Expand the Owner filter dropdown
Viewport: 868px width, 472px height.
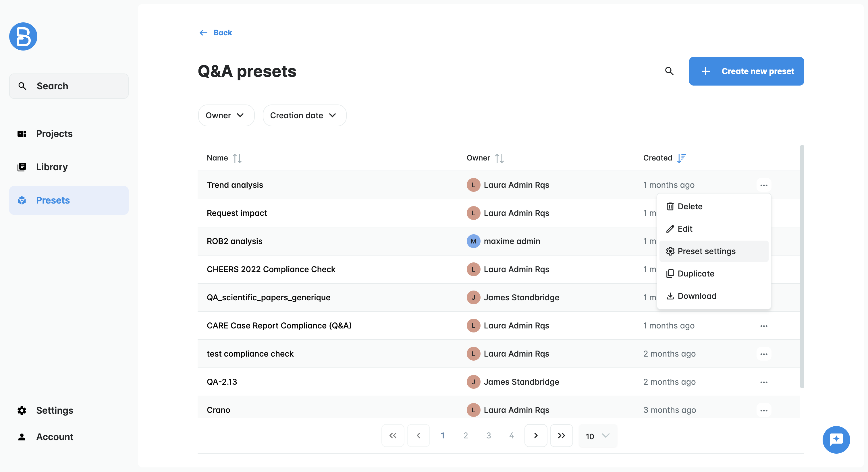click(x=226, y=115)
